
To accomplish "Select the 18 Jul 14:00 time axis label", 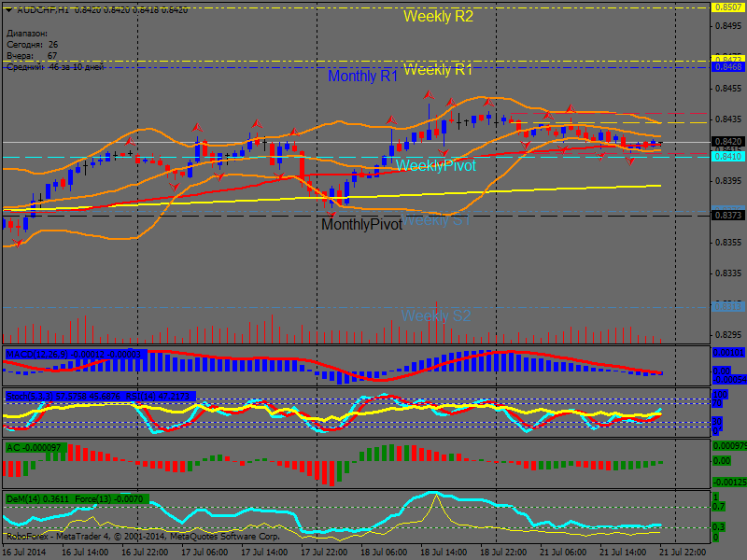I will click(x=443, y=553).
